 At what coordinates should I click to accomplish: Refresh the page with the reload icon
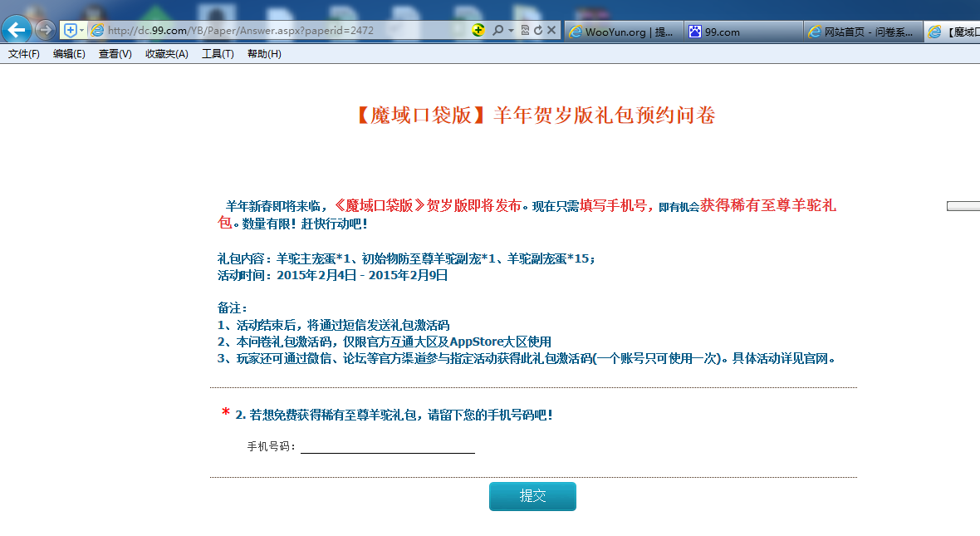[538, 30]
